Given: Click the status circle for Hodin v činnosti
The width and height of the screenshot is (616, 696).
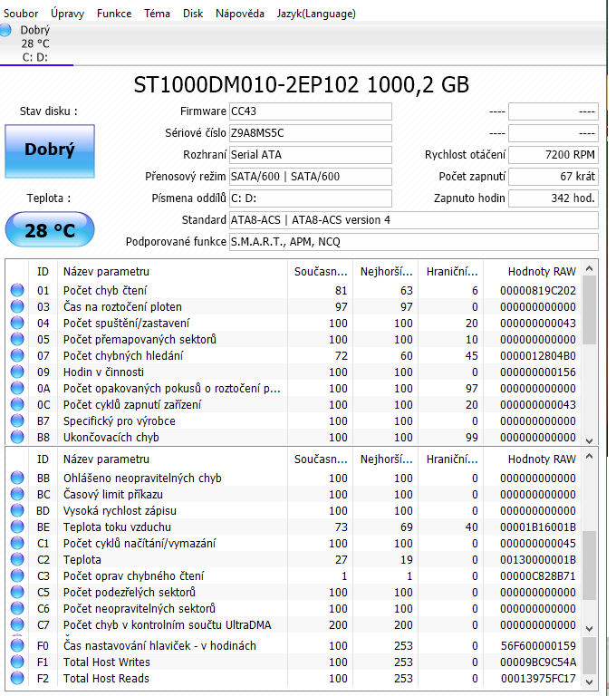Looking at the screenshot, I should tap(17, 372).
